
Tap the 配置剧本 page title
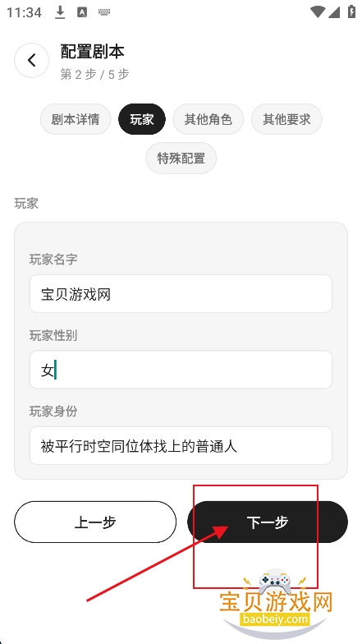pyautogui.click(x=92, y=51)
